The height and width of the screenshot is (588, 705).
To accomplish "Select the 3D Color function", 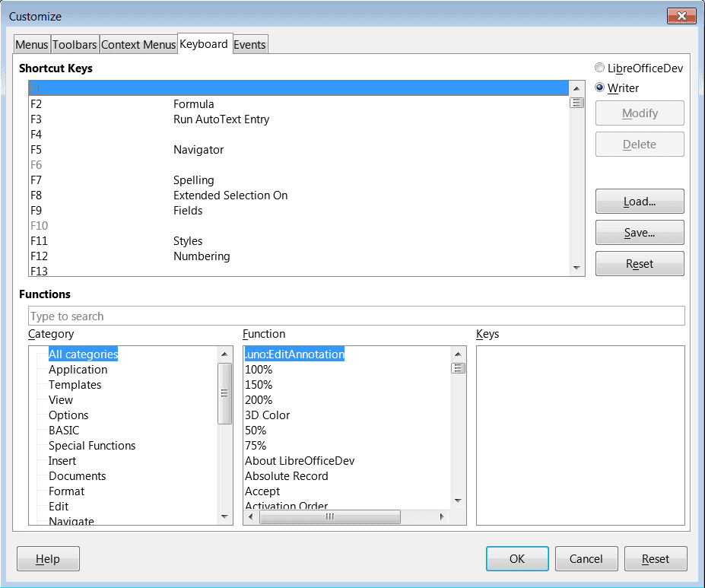I will (268, 415).
